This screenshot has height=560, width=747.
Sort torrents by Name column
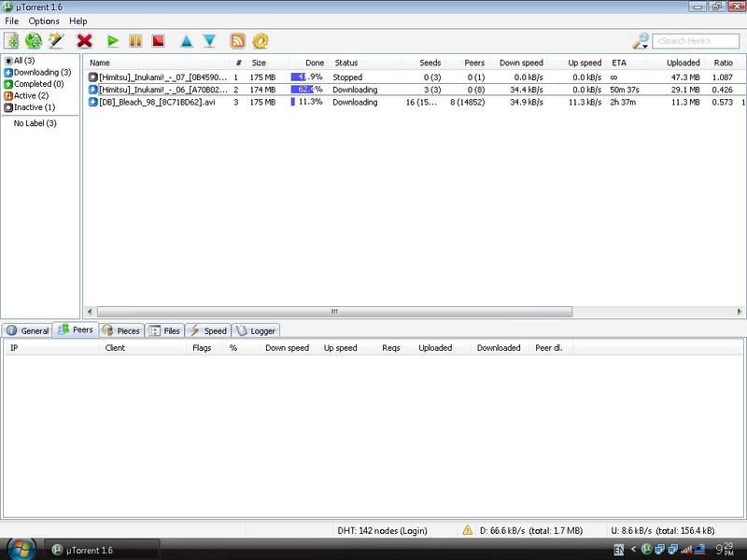coord(100,63)
